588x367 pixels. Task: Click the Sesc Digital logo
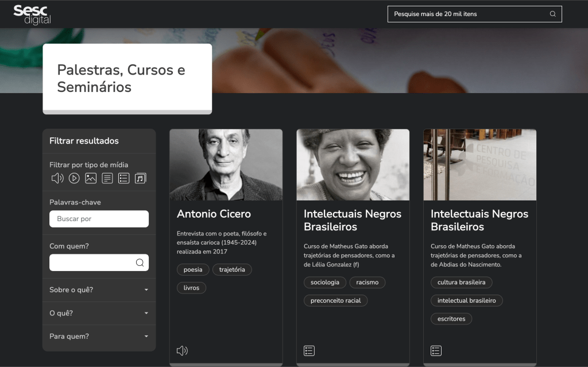32,14
